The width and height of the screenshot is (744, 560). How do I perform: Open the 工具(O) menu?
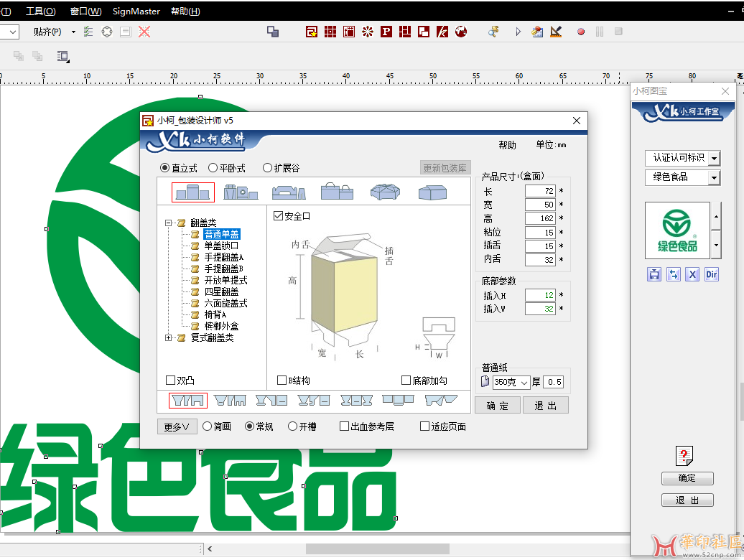pyautogui.click(x=41, y=11)
